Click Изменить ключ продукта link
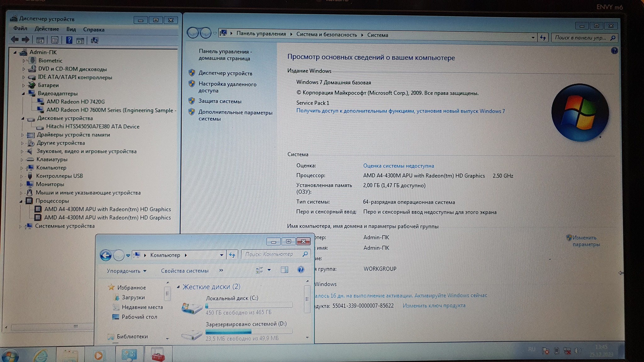The width and height of the screenshot is (644, 362). (434, 305)
